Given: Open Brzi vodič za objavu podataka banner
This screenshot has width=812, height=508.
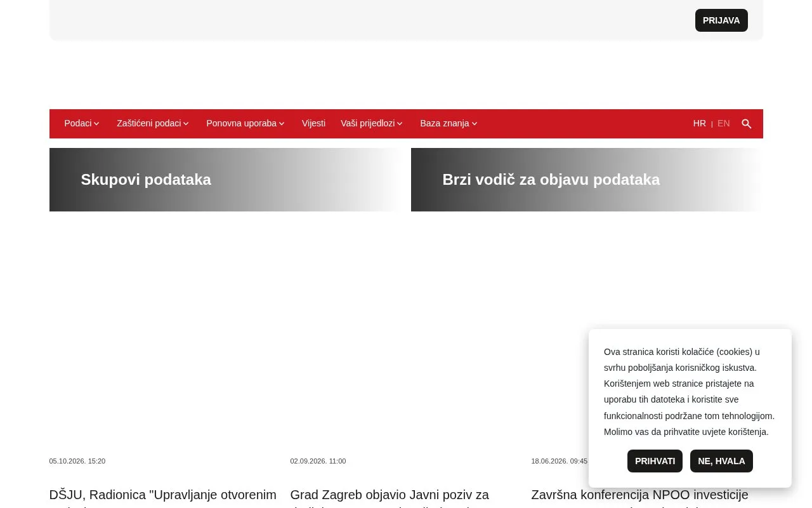Looking at the screenshot, I should click(587, 180).
